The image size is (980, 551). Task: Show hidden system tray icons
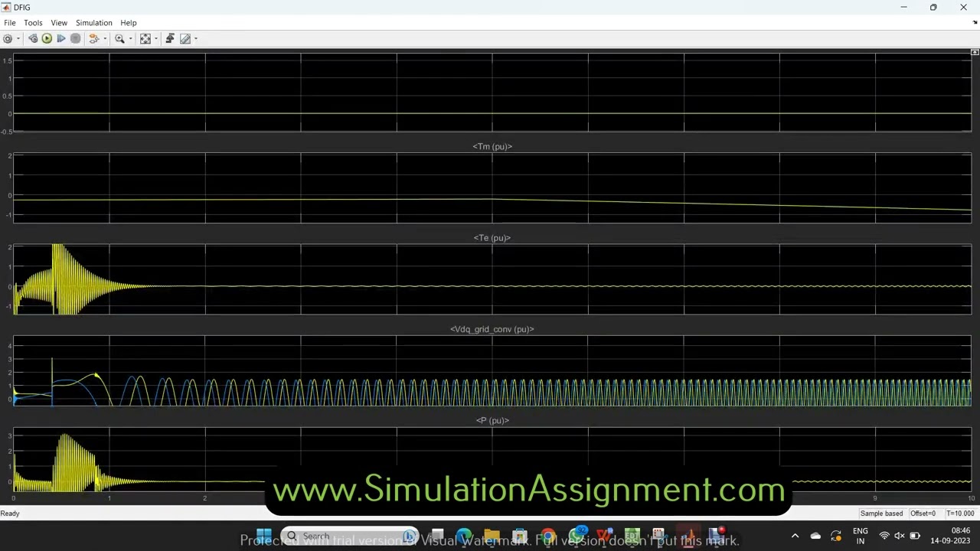point(795,536)
